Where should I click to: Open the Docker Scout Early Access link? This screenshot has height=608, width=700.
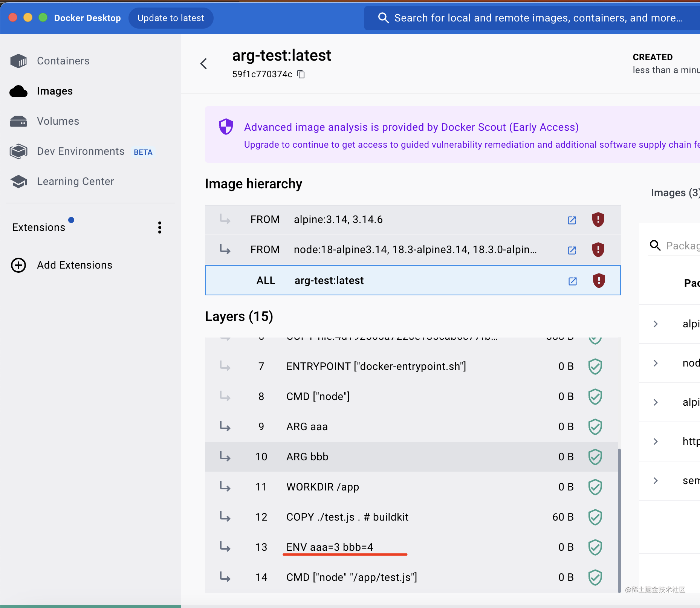pyautogui.click(x=411, y=127)
